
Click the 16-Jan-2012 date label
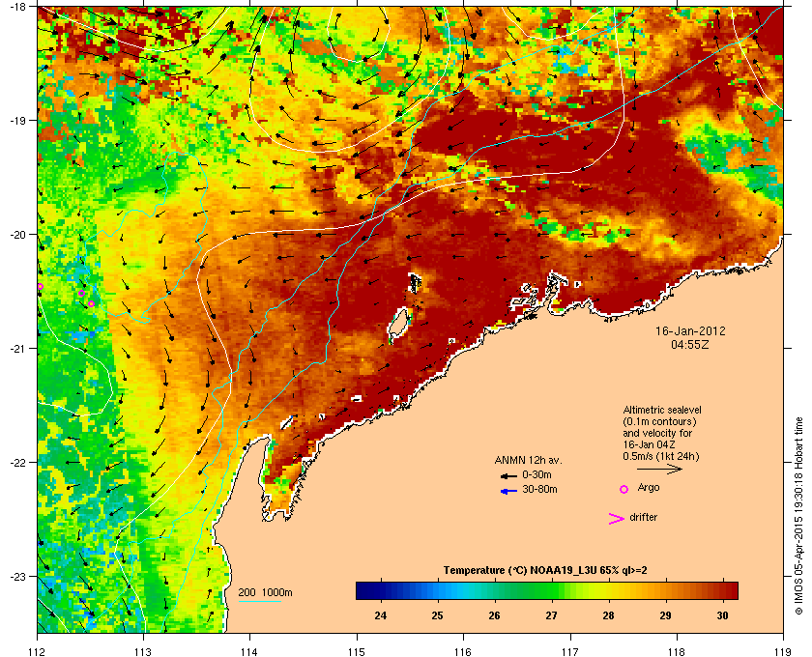pyautogui.click(x=690, y=330)
